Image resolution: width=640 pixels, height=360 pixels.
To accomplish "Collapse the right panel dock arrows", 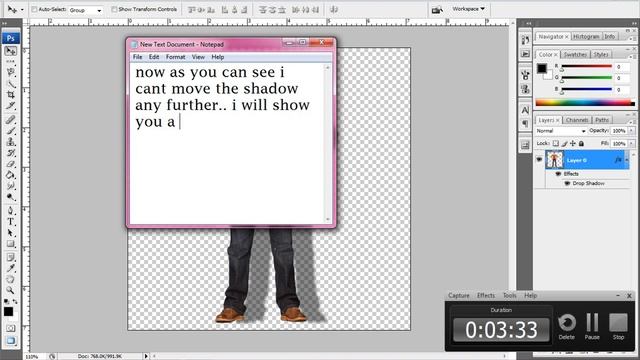I will point(633,23).
